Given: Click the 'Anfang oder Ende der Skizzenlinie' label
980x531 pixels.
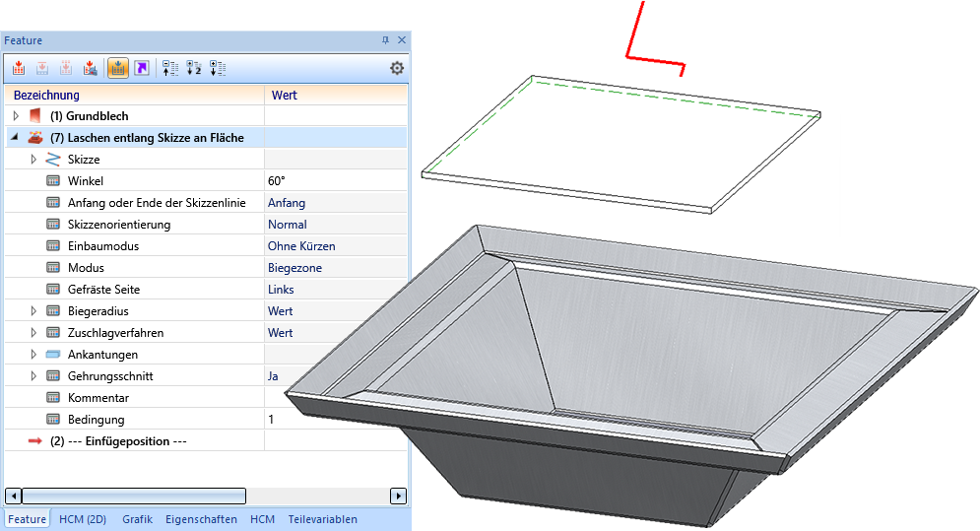Looking at the screenshot, I should coord(157,203).
